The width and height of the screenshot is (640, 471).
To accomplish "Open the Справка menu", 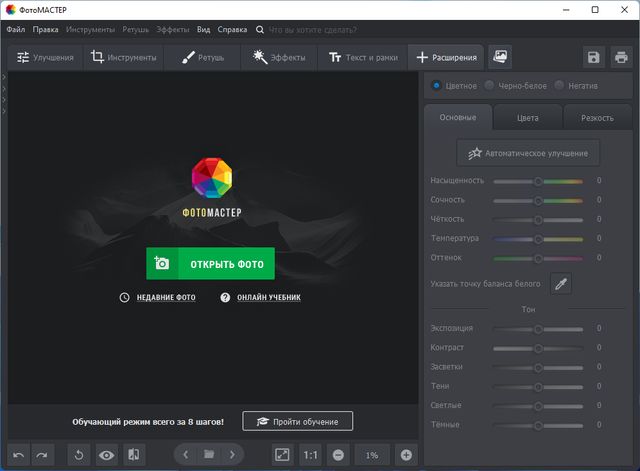I will (233, 30).
